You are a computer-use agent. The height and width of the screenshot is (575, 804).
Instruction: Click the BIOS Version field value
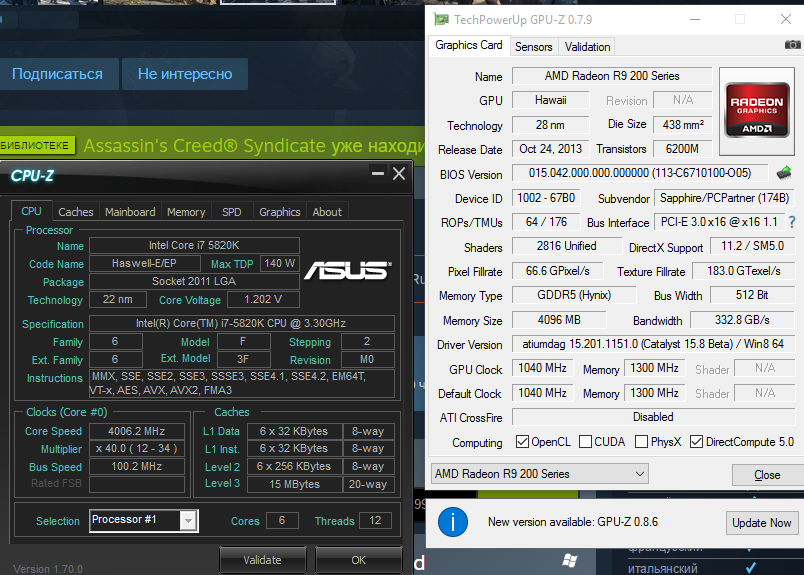640,173
